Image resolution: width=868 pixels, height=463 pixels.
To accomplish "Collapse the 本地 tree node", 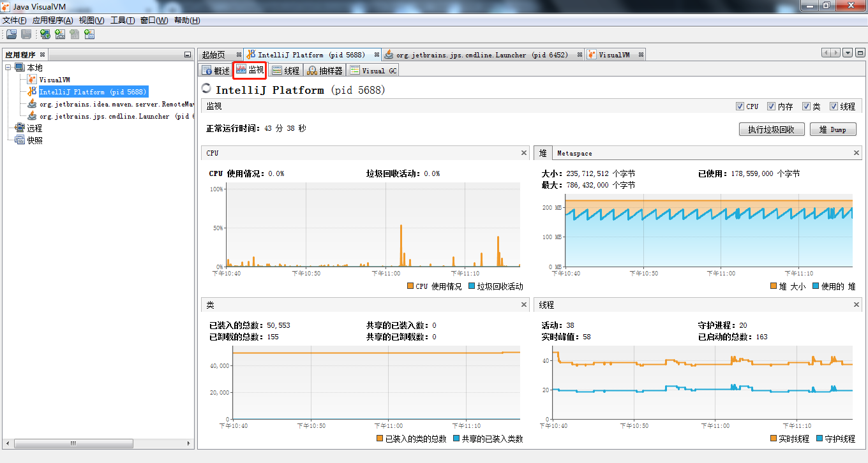I will pos(8,68).
